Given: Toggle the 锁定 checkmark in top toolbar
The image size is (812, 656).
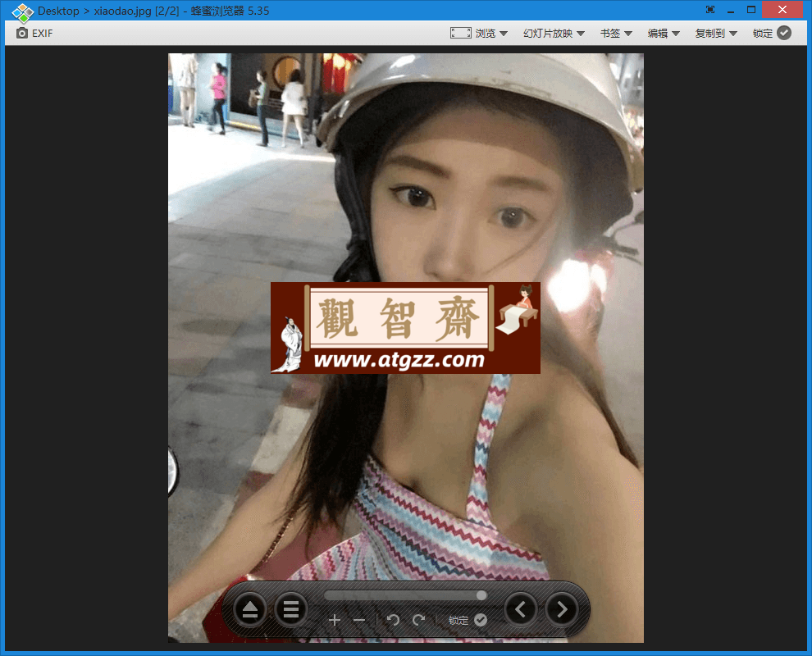Looking at the screenshot, I should click(784, 33).
